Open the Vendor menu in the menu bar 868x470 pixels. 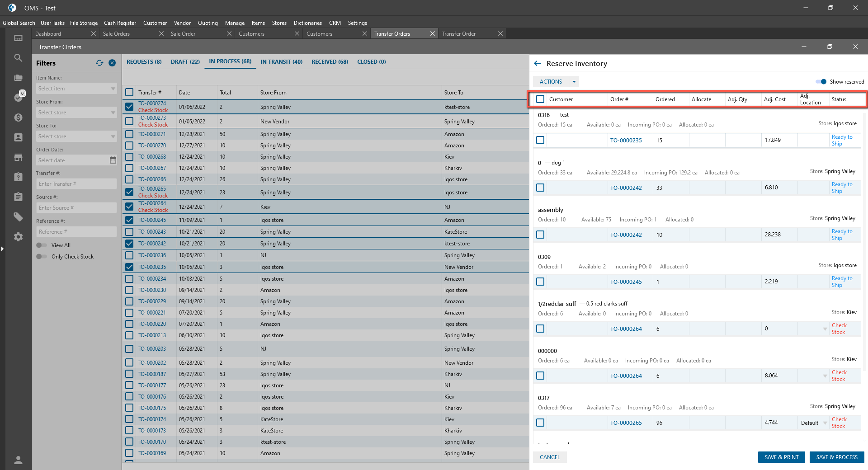pyautogui.click(x=182, y=23)
